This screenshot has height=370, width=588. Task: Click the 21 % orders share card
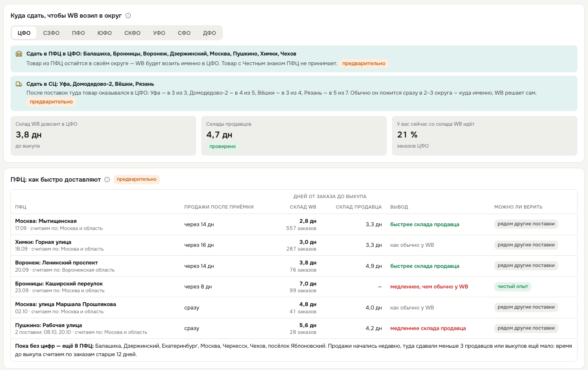[485, 136]
